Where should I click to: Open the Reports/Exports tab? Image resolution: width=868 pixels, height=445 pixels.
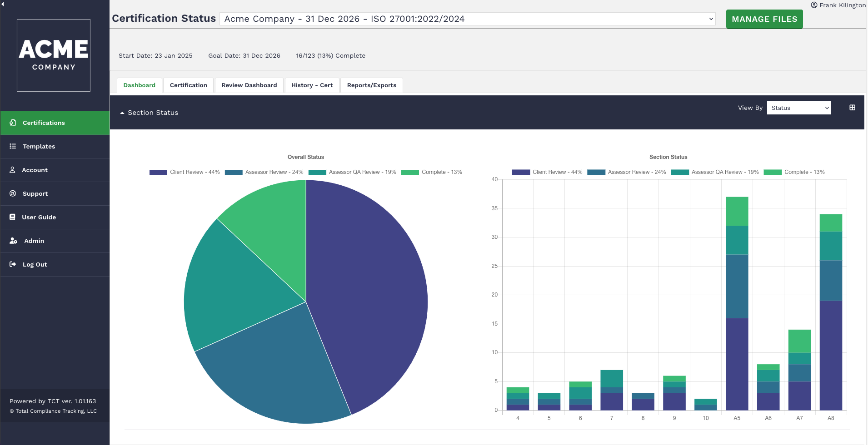pyautogui.click(x=371, y=85)
